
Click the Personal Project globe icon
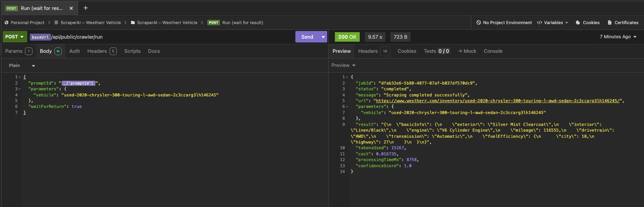(x=7, y=23)
